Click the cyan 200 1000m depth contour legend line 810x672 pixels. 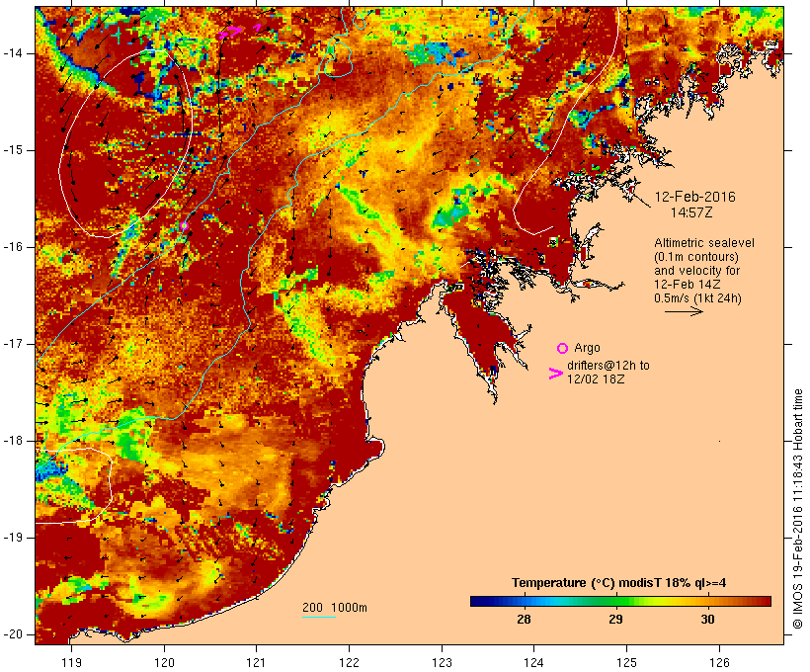(319, 618)
